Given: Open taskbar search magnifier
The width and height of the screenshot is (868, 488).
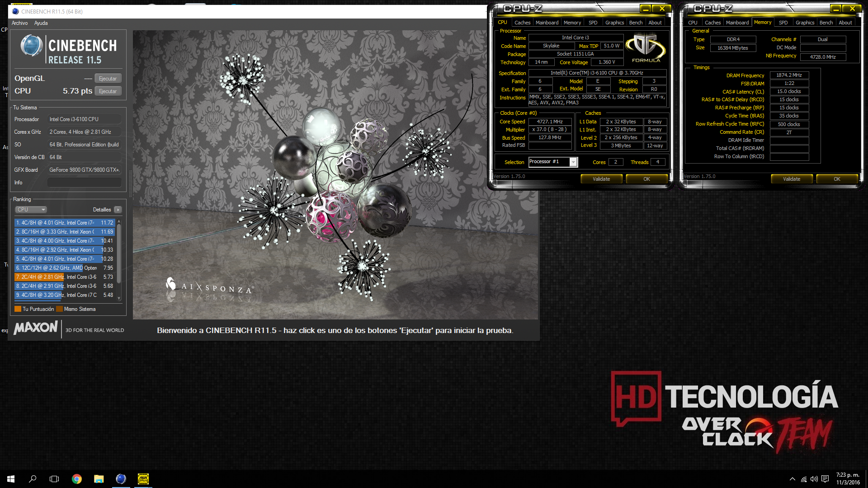Looking at the screenshot, I should click(x=33, y=479).
